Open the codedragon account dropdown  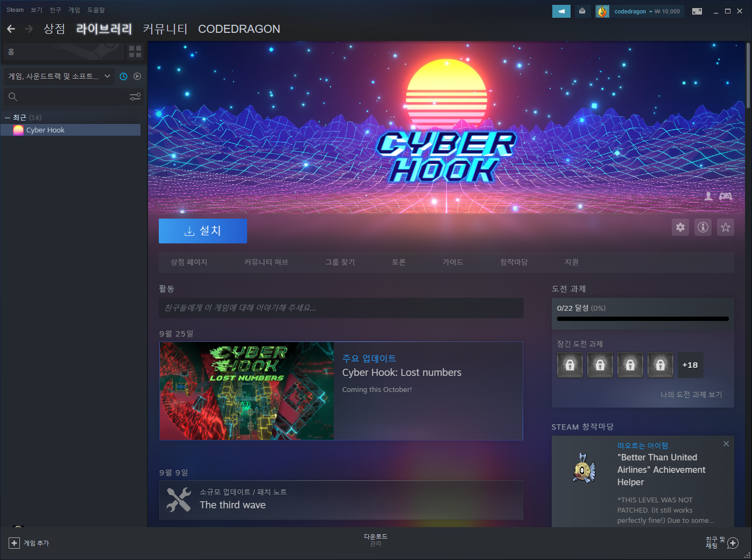(633, 11)
